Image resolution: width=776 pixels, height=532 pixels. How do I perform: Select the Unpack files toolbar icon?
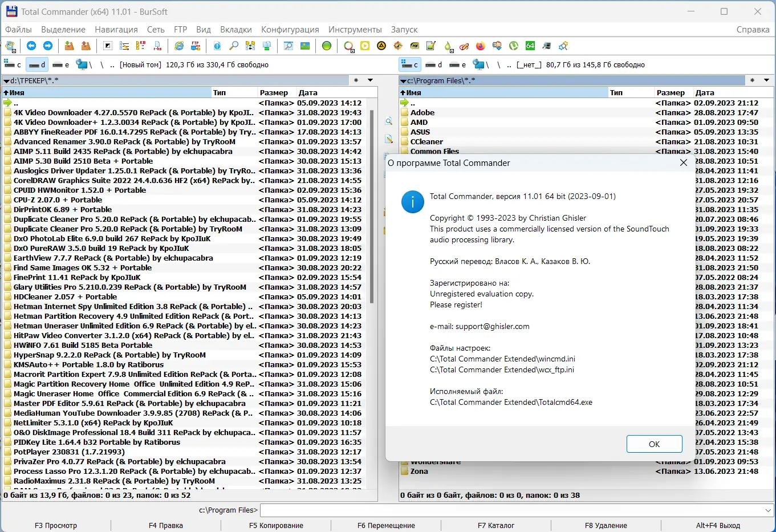87,46
